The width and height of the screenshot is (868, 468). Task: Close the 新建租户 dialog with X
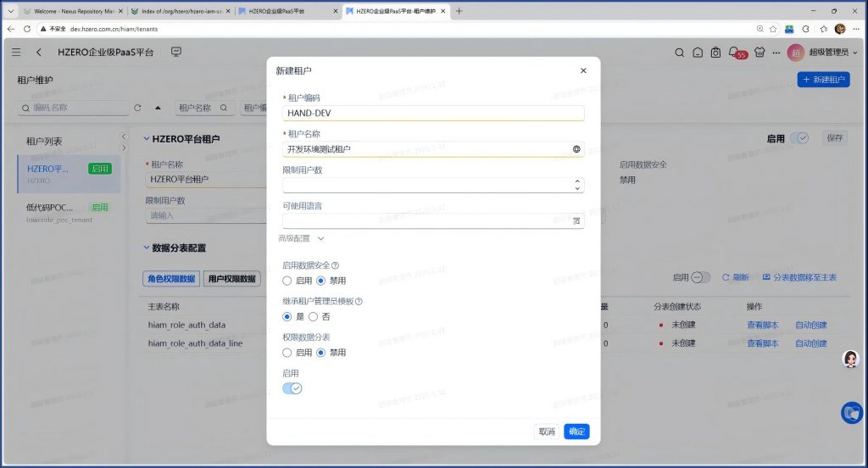(x=583, y=70)
